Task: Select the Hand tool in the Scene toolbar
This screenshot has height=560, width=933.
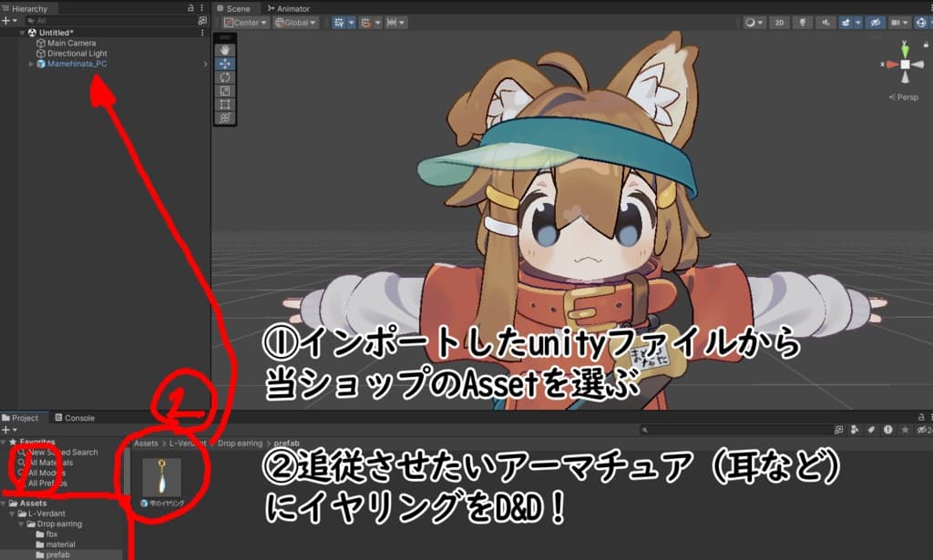Action: [225, 49]
